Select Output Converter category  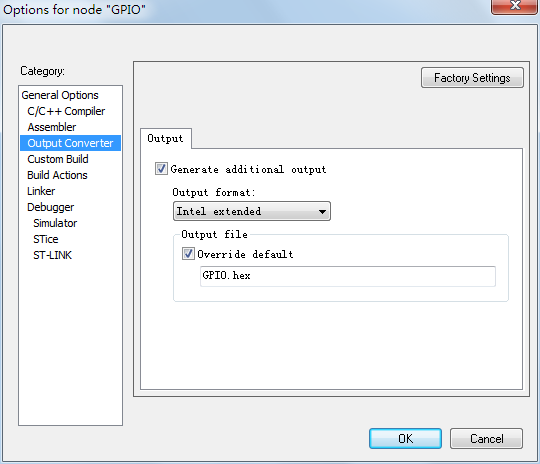[70, 143]
